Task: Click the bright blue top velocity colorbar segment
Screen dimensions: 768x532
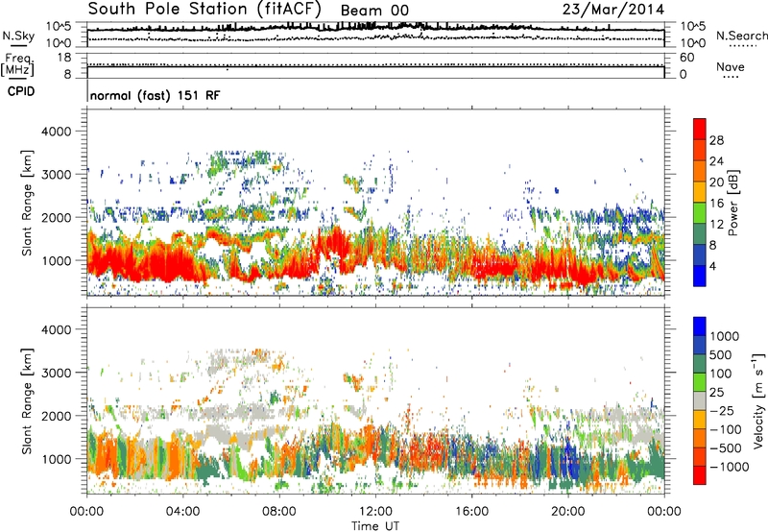Action: tap(700, 326)
